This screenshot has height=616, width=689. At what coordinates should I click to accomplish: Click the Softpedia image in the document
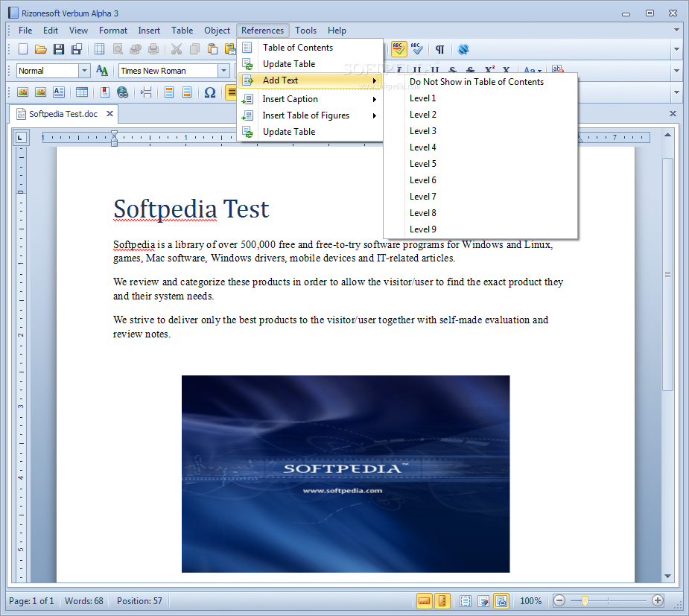pos(346,474)
